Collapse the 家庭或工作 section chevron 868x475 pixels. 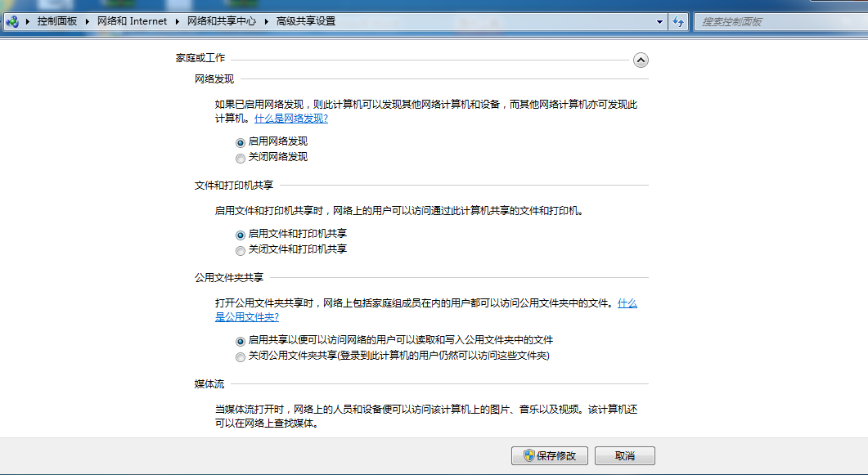point(641,60)
